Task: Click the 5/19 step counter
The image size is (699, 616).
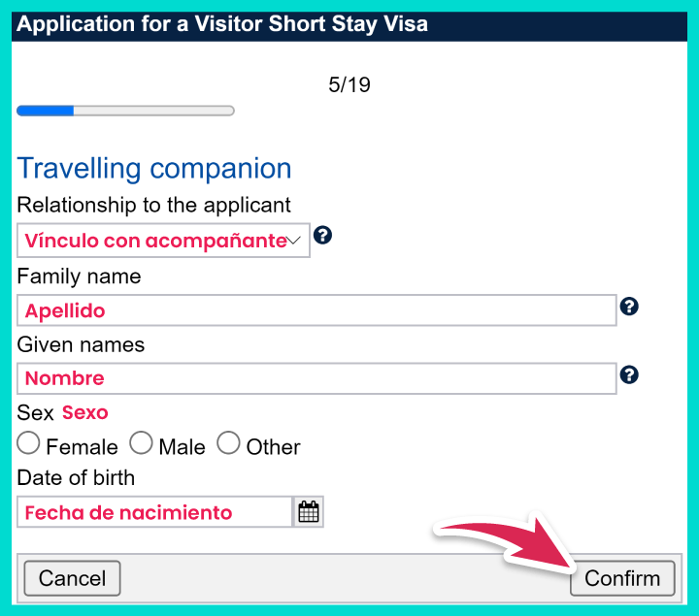Action: coord(349,85)
